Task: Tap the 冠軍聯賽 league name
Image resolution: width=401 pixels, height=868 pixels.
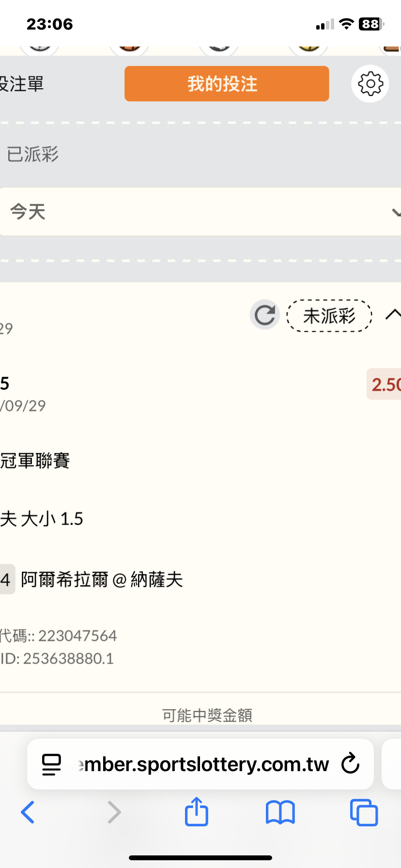Action: (x=35, y=461)
